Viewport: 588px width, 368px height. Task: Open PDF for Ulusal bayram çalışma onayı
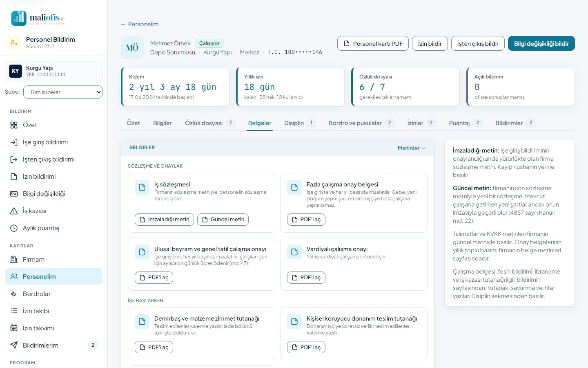(154, 278)
